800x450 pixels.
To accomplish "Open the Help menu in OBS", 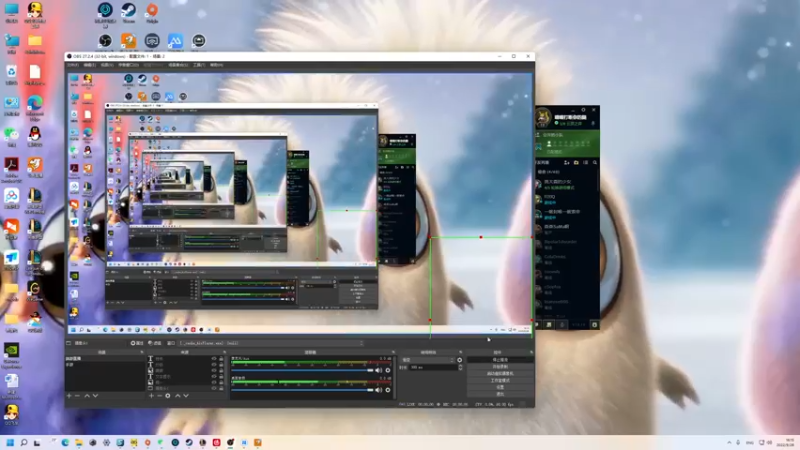I will point(216,65).
